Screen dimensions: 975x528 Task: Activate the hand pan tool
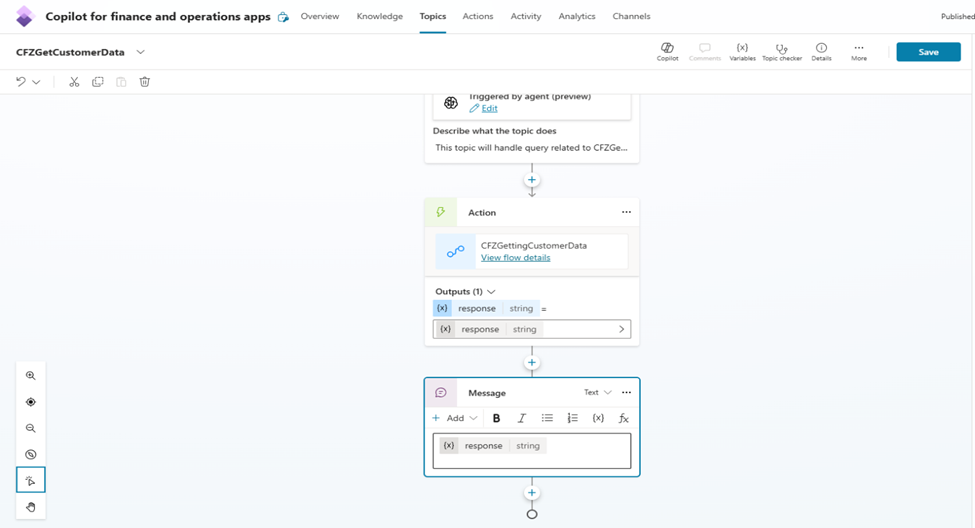pos(30,507)
